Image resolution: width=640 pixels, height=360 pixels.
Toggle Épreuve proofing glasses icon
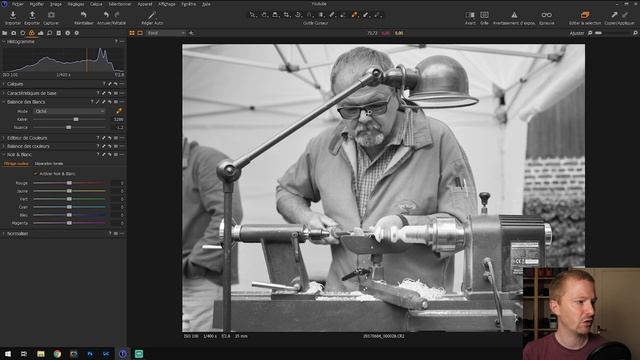tap(547, 15)
